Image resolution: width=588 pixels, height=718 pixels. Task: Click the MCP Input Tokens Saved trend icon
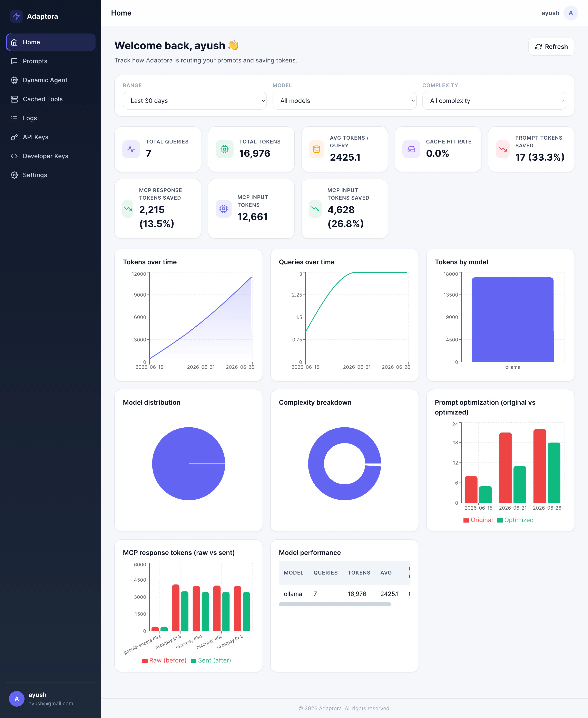315,209
